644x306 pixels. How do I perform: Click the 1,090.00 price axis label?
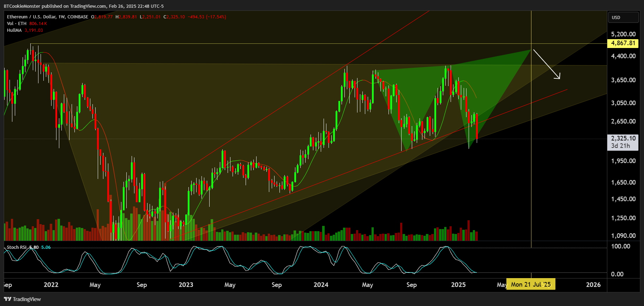coord(623,236)
